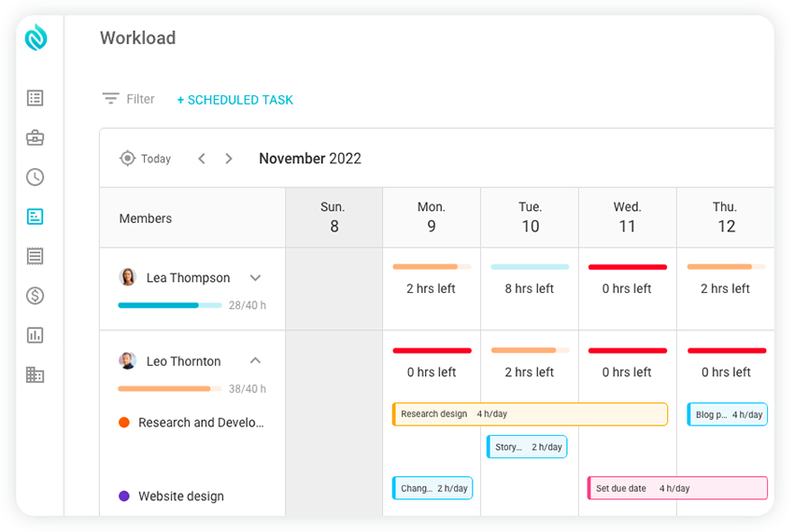Go to previous week arrow
Screen dimensions: 794x532
click(202, 159)
